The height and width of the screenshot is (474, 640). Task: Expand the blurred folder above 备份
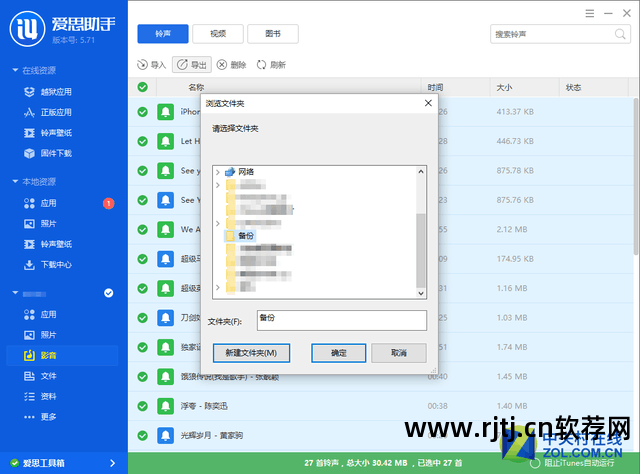pyautogui.click(x=218, y=223)
